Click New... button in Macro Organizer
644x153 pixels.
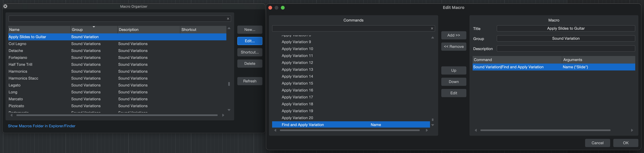tap(250, 30)
